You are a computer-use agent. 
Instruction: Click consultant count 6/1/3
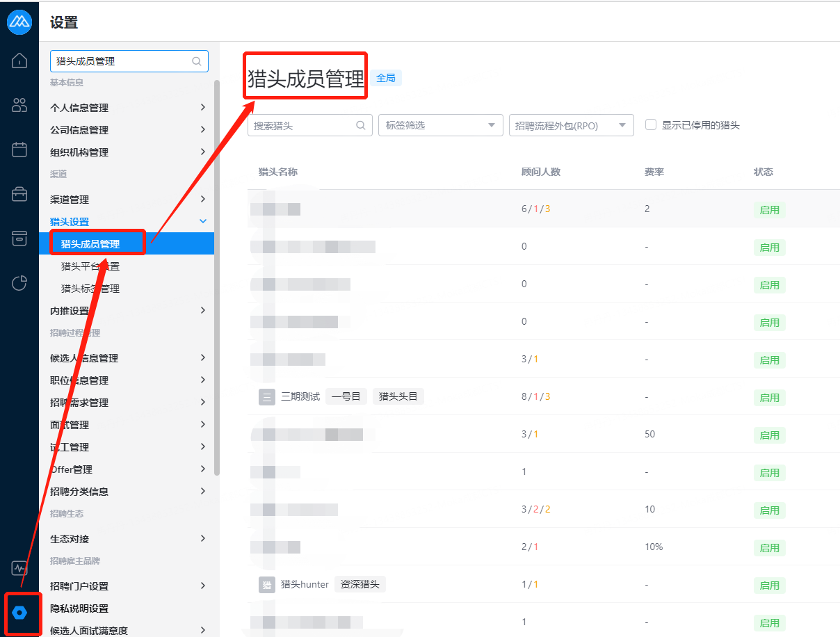pos(536,209)
